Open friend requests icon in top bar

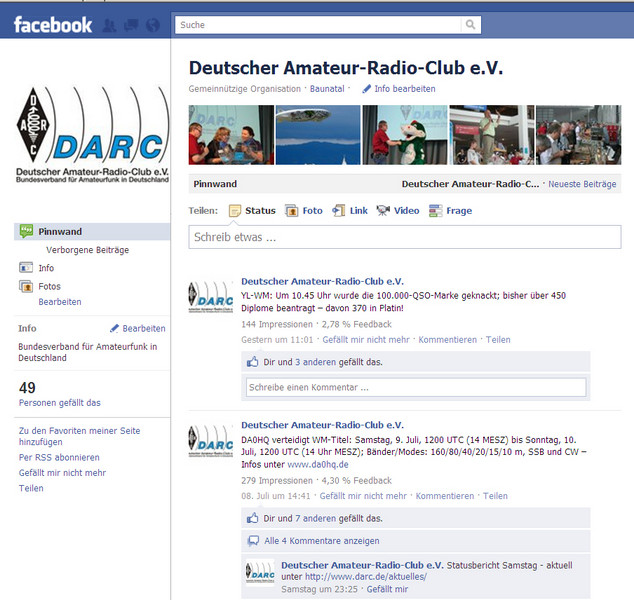point(110,25)
